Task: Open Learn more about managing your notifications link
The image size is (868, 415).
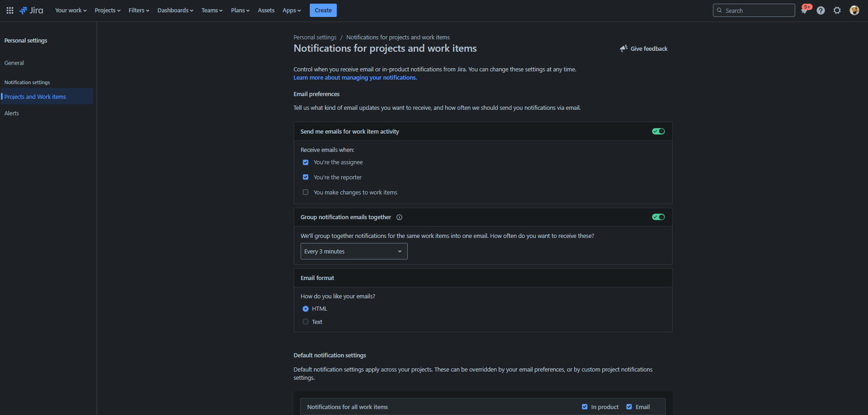Action: click(355, 78)
